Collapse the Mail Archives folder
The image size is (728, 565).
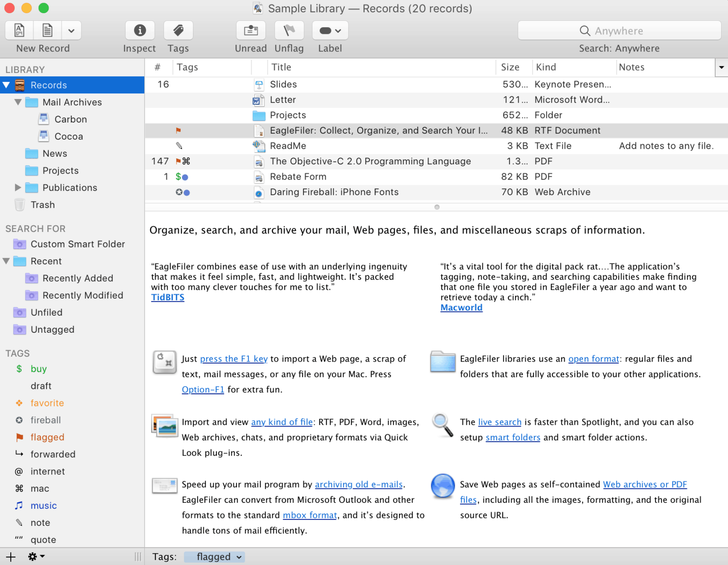pyautogui.click(x=18, y=102)
